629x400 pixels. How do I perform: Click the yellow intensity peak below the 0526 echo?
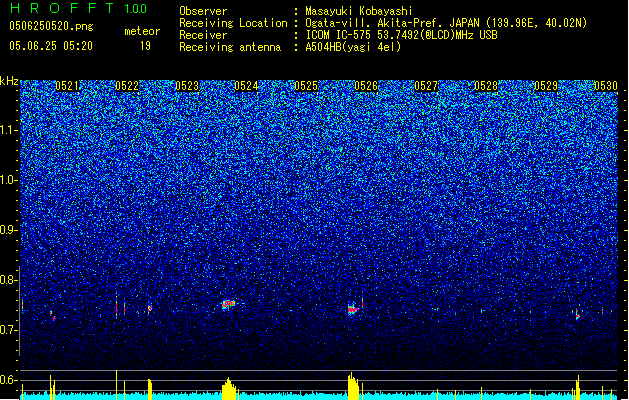coord(353,386)
